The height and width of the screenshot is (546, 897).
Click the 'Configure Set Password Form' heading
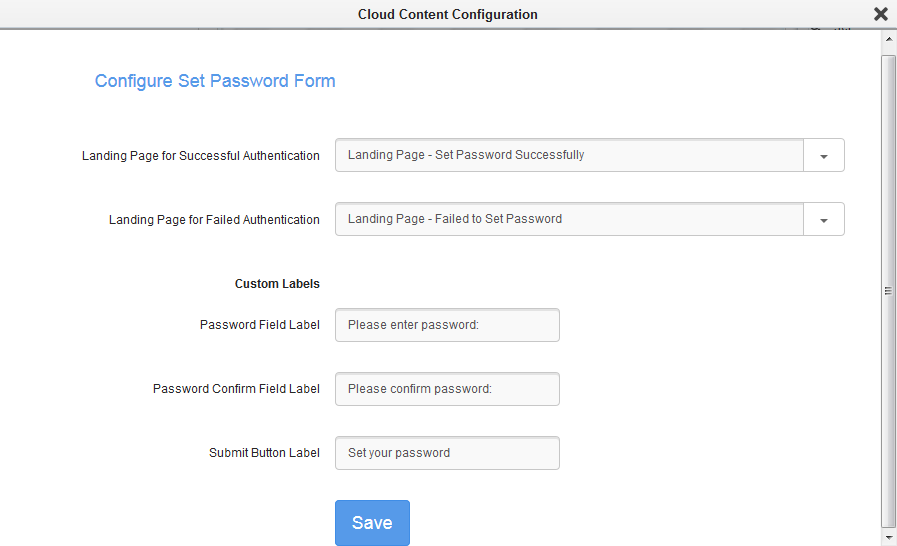click(215, 81)
